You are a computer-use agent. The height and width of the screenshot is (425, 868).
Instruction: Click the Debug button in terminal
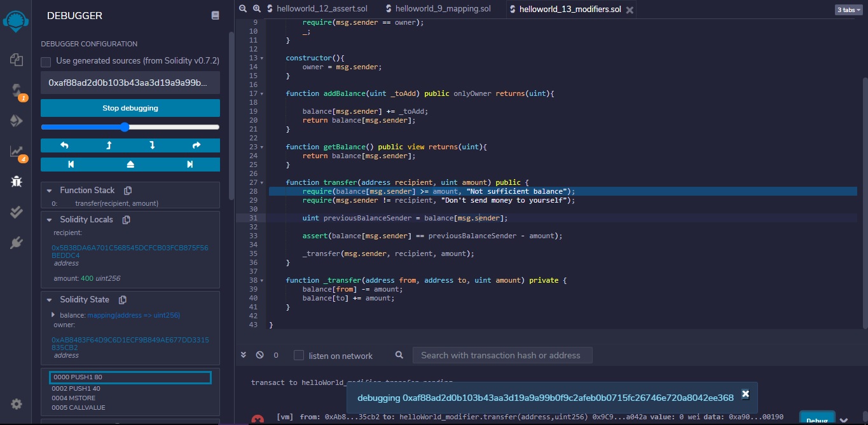816,420
